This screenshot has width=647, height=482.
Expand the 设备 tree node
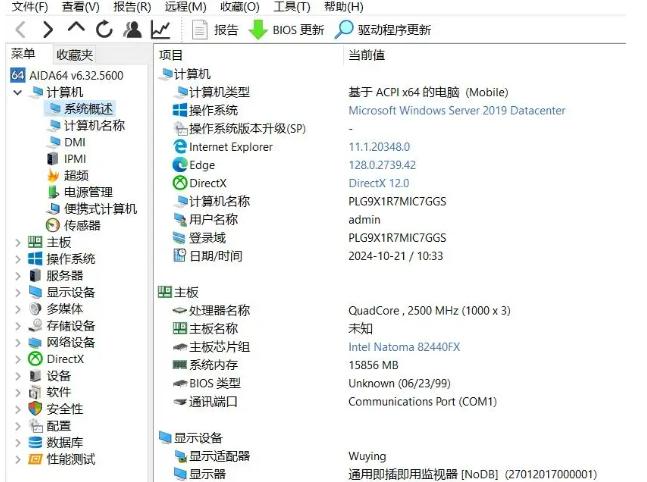point(18,376)
